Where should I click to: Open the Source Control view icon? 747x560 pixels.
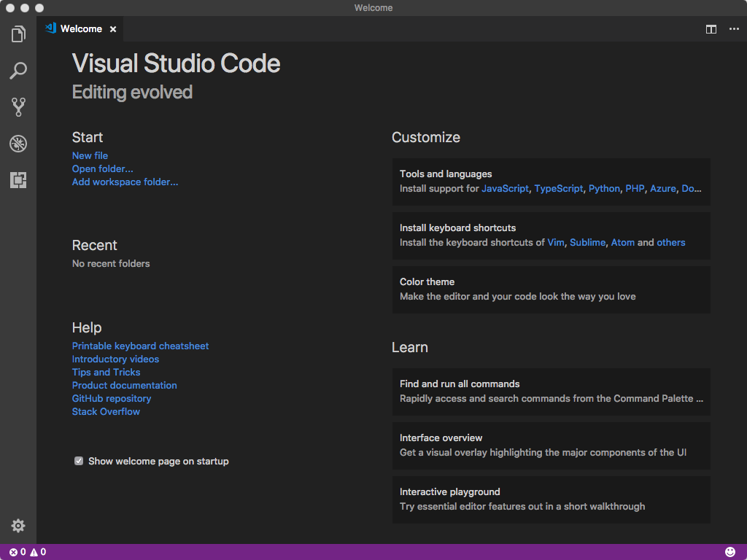18,107
